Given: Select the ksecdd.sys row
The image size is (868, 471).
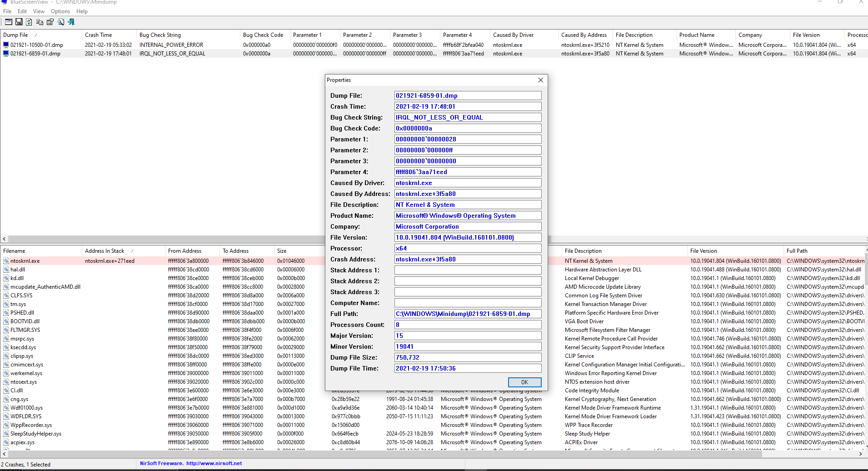Looking at the screenshot, I should coord(23,347).
